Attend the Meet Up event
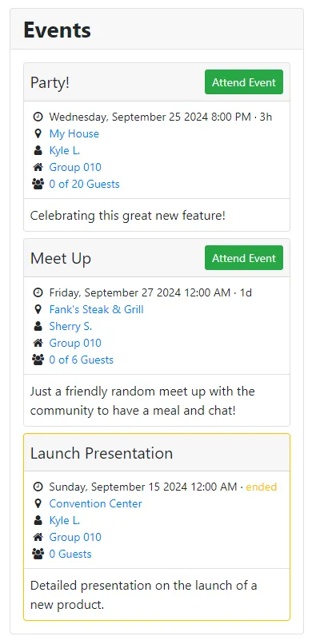Screen dimensions: 312x644 point(244,258)
